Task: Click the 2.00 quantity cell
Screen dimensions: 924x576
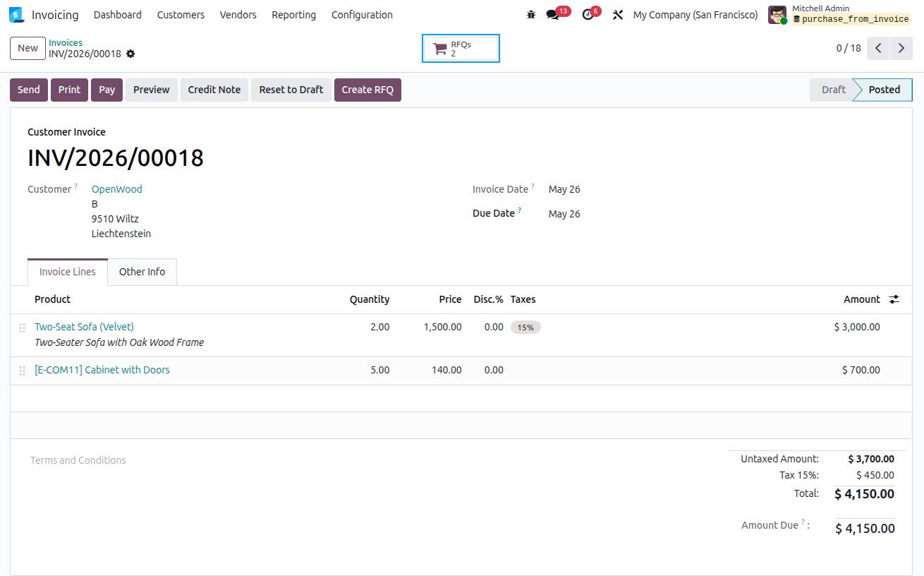Action: (x=379, y=327)
